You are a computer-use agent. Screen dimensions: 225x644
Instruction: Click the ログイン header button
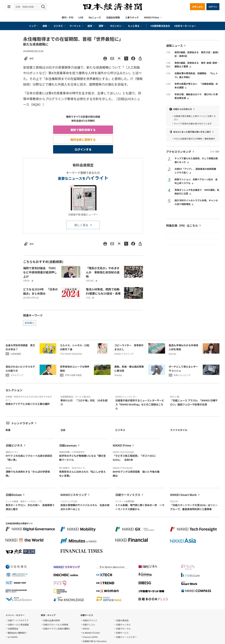coord(213,7)
